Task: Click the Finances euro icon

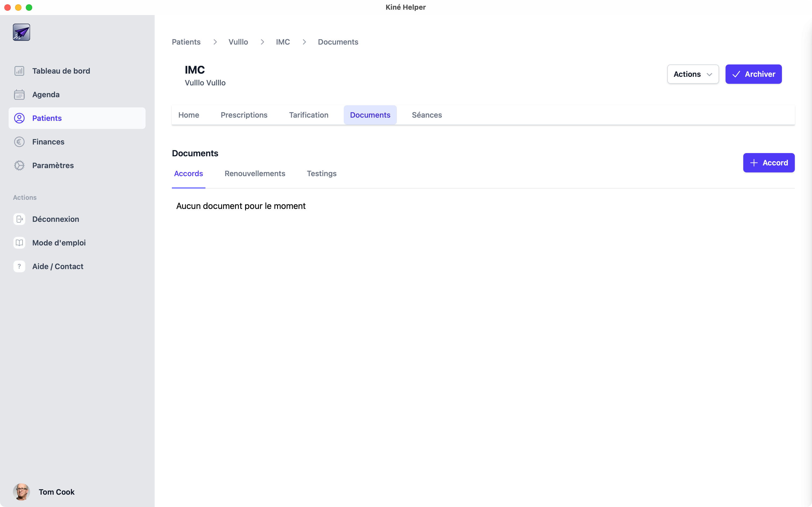Action: 19,142
